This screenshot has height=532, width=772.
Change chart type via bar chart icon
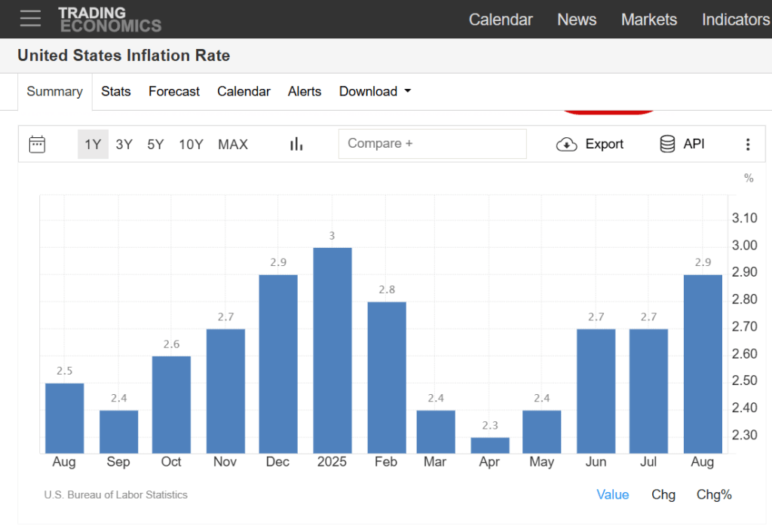(296, 144)
